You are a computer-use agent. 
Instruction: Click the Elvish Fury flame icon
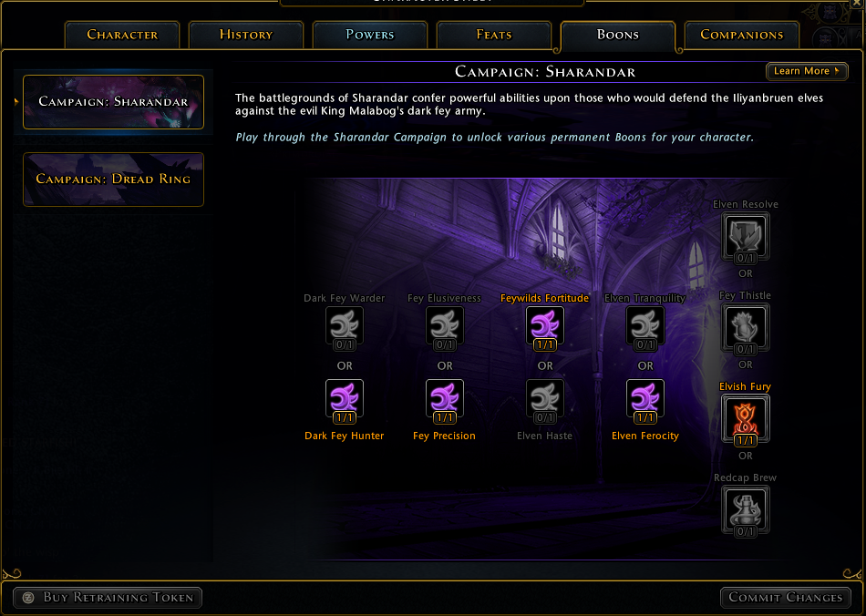coord(746,420)
